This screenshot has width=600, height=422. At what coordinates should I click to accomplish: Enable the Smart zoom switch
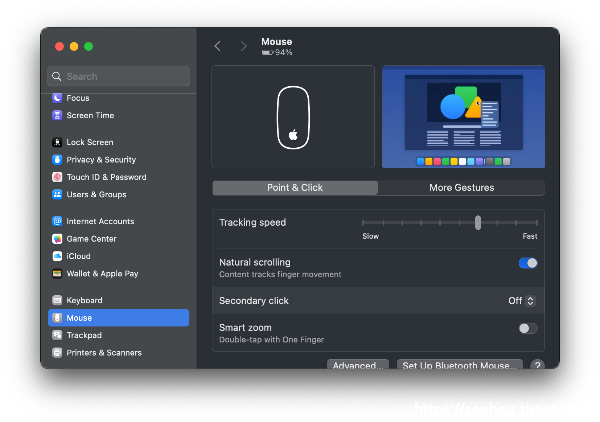pos(528,328)
